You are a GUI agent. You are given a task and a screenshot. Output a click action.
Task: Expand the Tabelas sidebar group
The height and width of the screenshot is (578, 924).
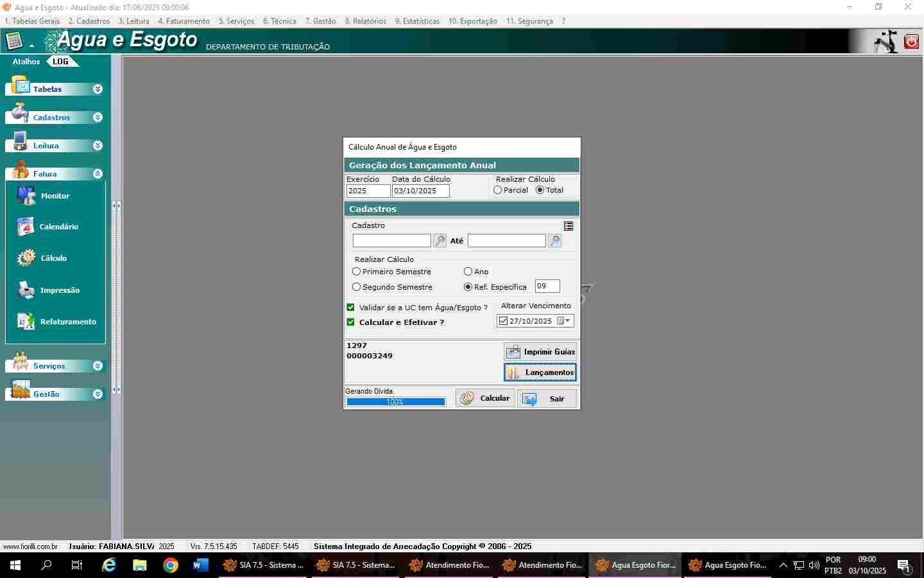98,89
